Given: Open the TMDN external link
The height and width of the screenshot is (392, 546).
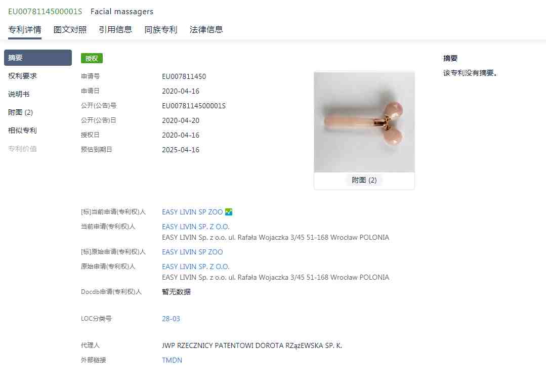Looking at the screenshot, I should (x=172, y=360).
